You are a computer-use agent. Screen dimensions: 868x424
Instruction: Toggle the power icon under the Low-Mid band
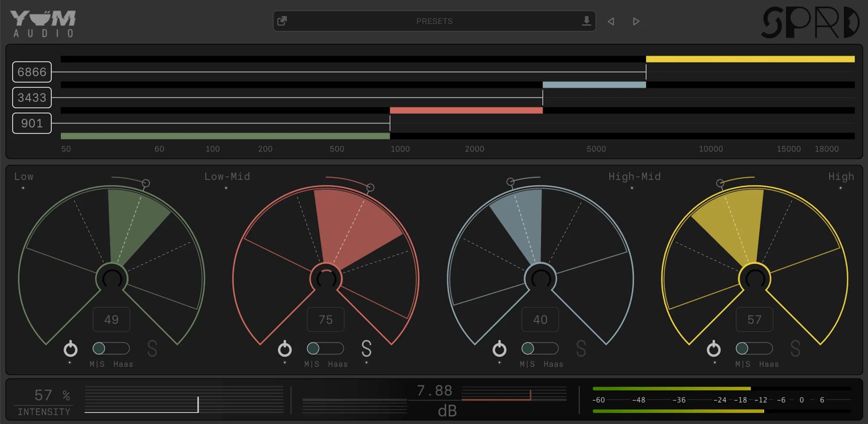point(285,348)
